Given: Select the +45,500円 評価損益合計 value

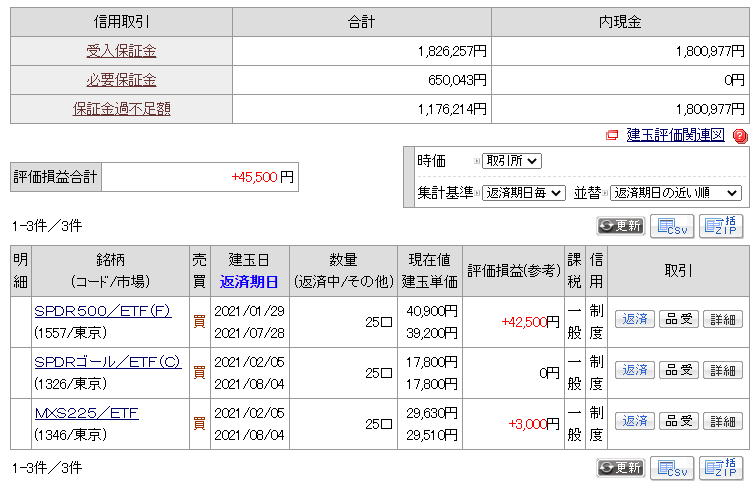Looking at the screenshot, I should click(263, 177).
